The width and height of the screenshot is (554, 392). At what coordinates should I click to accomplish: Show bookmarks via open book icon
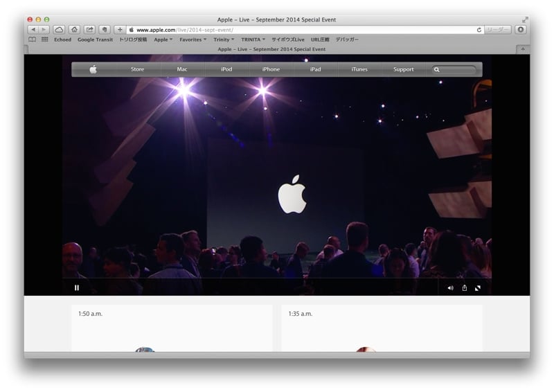coord(32,39)
